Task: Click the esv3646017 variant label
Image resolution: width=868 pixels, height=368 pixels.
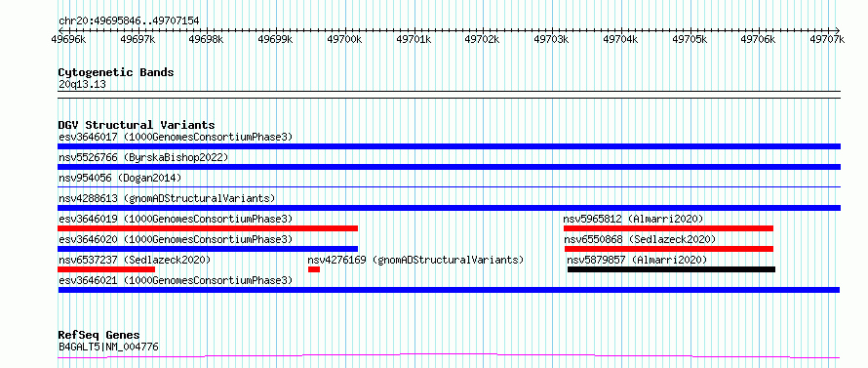Action: tap(175, 137)
